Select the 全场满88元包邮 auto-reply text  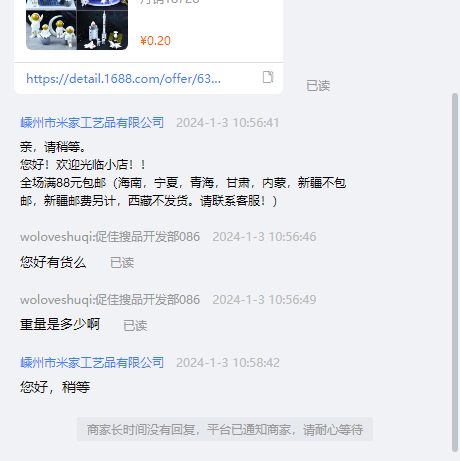(x=183, y=192)
